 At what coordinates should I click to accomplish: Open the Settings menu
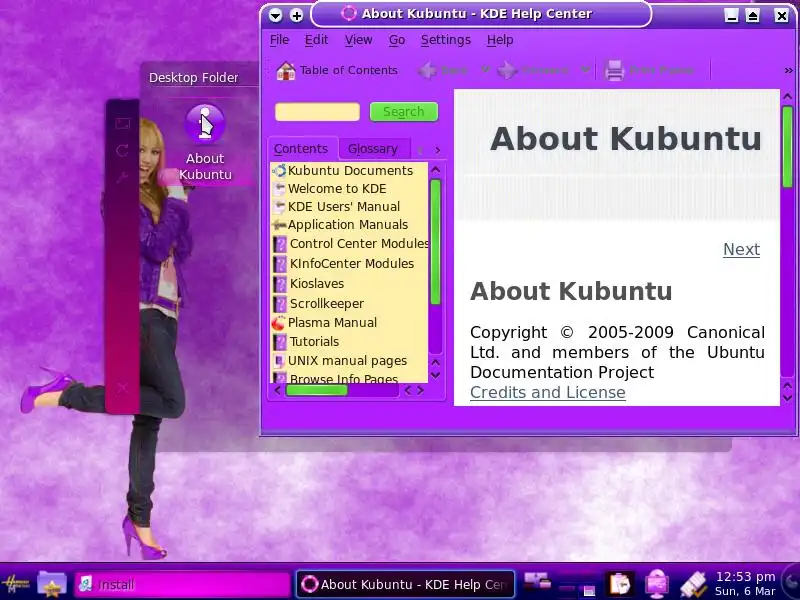(x=445, y=40)
